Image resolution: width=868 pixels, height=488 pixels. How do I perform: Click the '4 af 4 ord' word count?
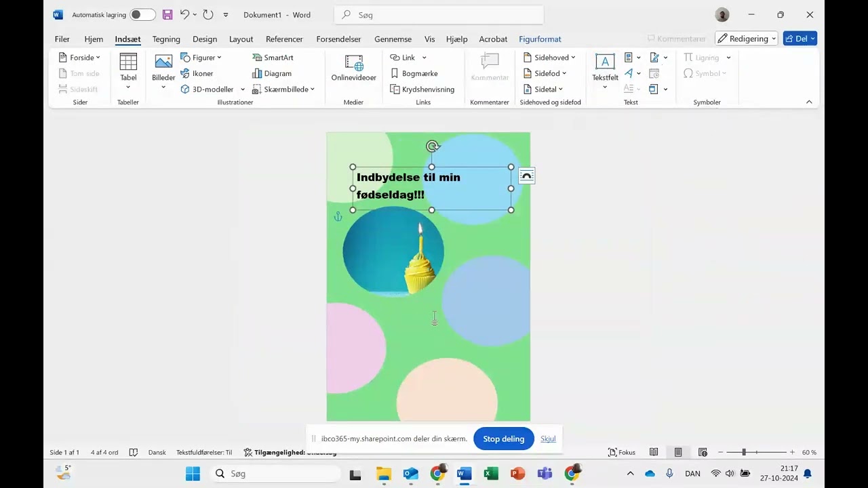(104, 452)
